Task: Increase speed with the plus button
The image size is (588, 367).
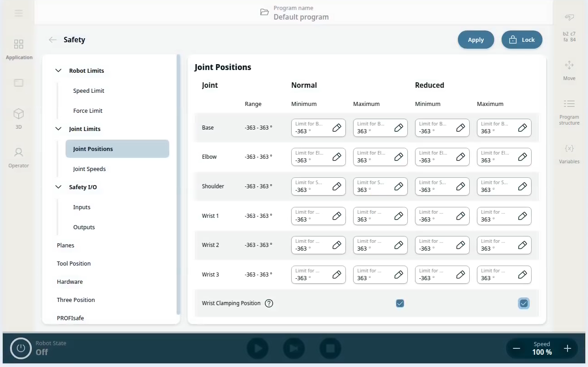Action: 567,348
